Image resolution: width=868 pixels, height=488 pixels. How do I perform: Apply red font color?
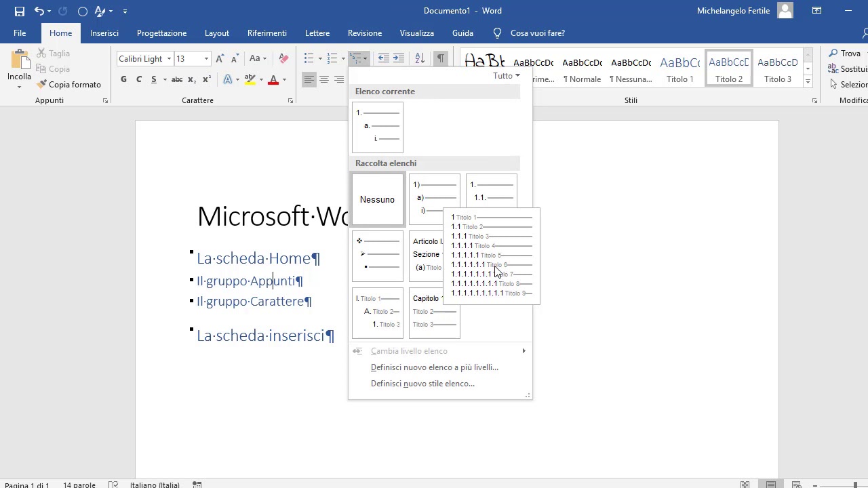[x=273, y=79]
